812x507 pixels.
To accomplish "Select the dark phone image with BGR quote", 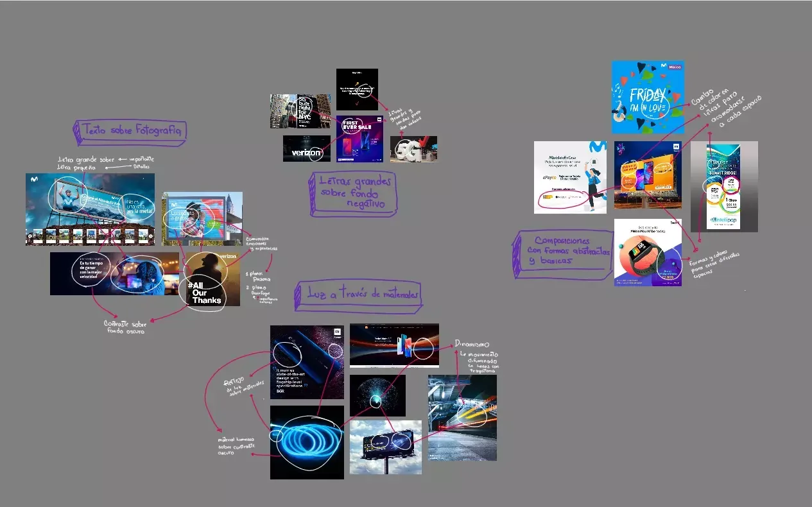I will 307,362.
